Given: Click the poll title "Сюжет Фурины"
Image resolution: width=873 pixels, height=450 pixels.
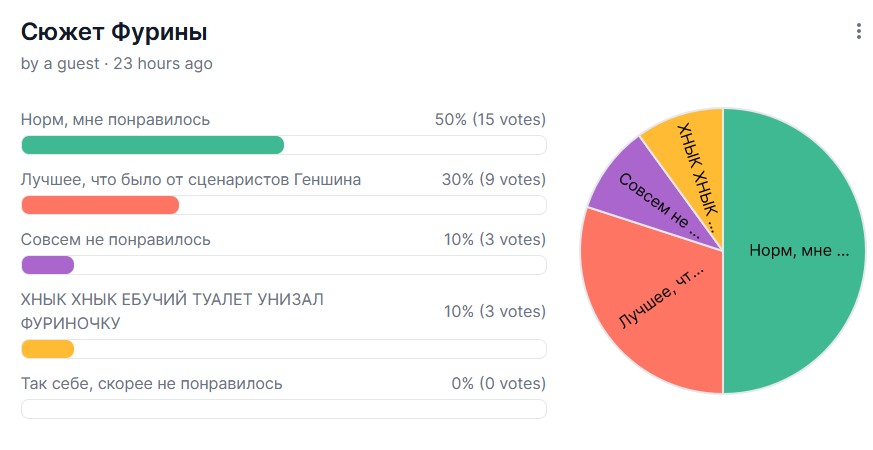Looking at the screenshot, I should tap(114, 32).
